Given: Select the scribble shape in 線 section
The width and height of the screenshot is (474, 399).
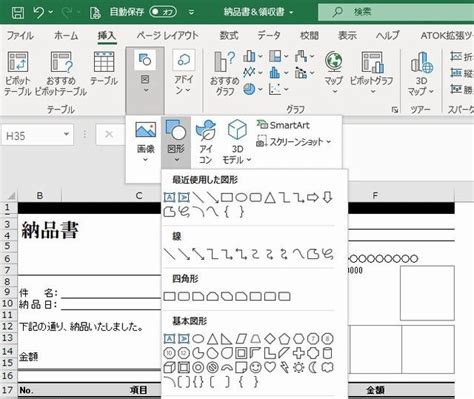Looking at the screenshot, I should pos(328,254).
